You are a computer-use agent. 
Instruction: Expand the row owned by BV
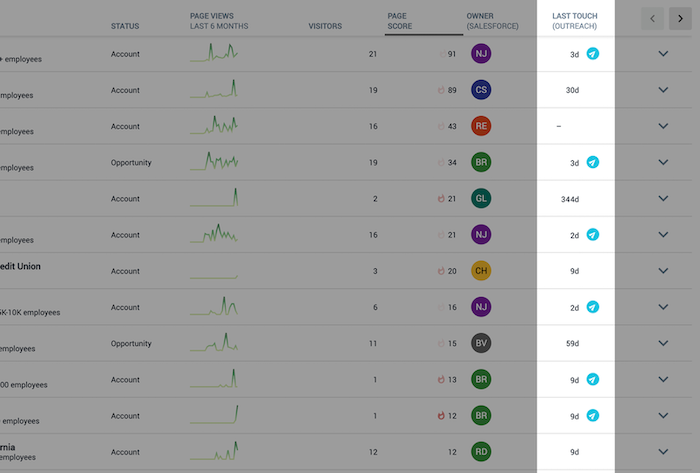point(663,343)
